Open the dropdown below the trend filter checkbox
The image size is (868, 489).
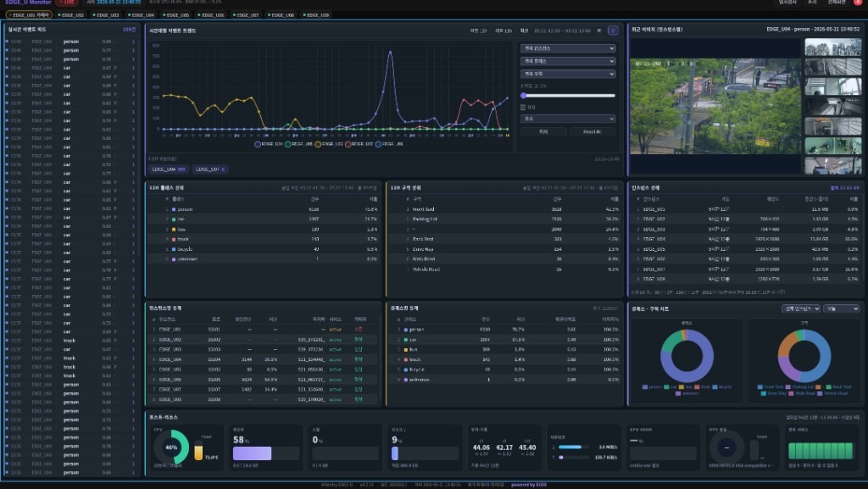(567, 119)
